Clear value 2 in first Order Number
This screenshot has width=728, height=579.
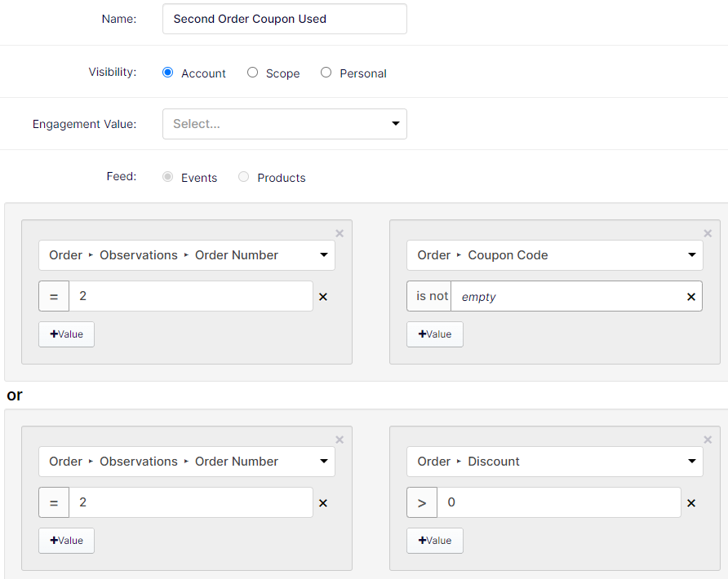pyautogui.click(x=323, y=297)
